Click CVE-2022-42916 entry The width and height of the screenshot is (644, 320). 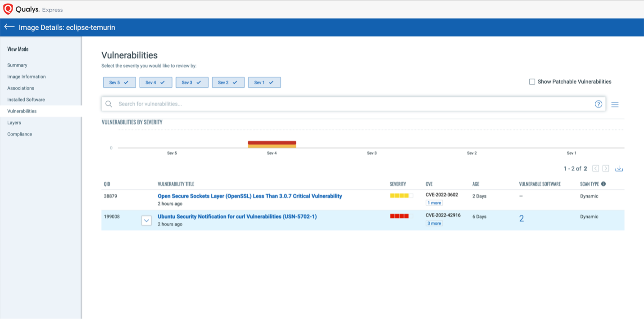click(443, 215)
